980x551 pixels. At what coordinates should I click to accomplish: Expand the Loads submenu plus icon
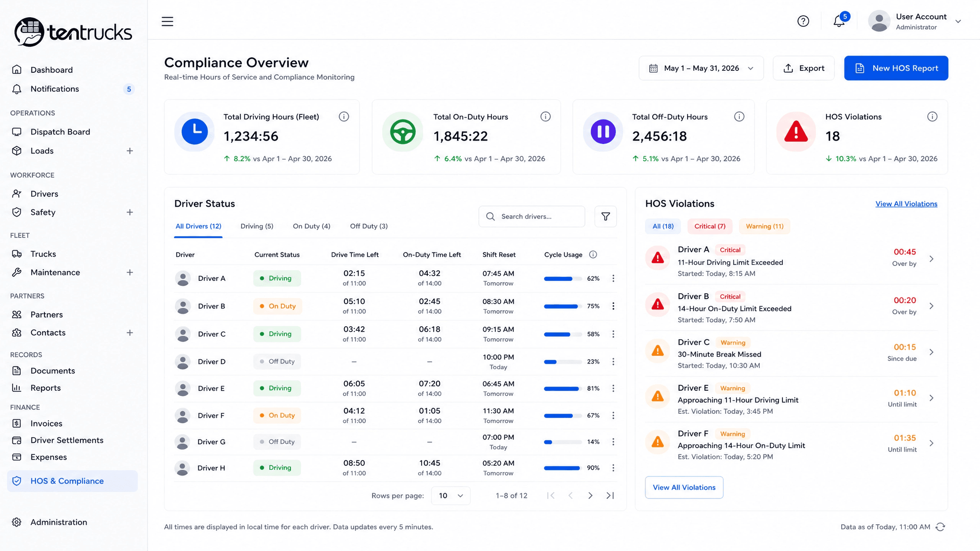point(130,151)
